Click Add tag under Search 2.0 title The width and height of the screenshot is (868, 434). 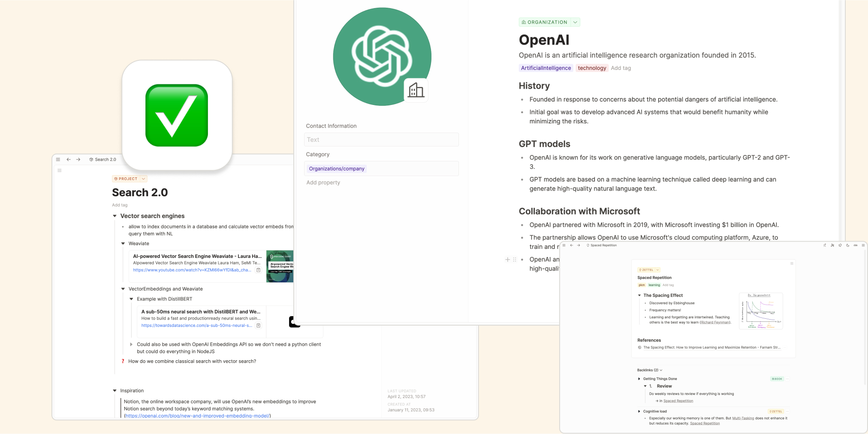coord(120,205)
